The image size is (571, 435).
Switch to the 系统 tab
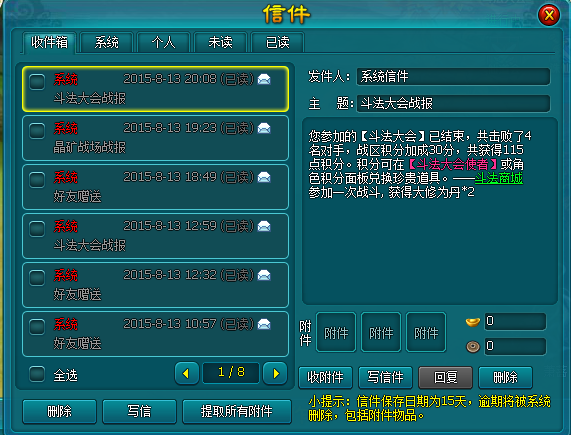106,43
